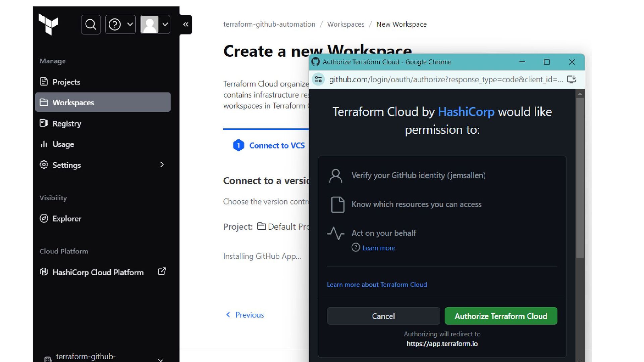This screenshot has height=362, width=644.
Task: Click the Workspaces folder icon
Action: (x=44, y=102)
